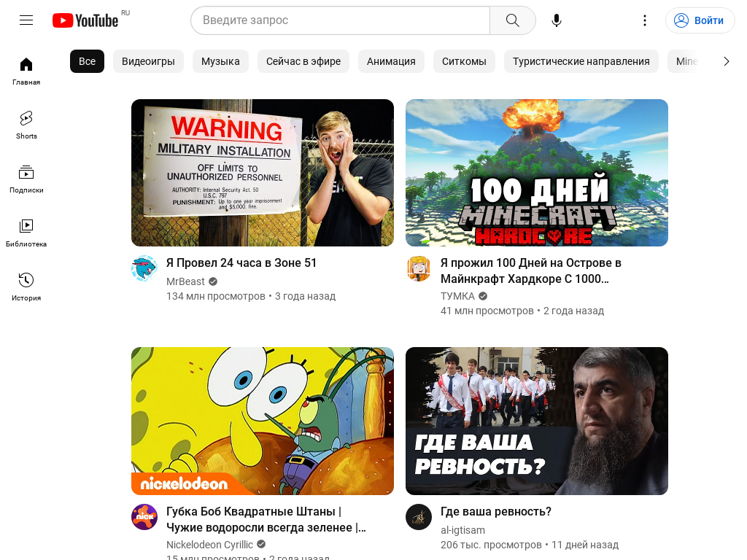Image resolution: width=747 pixels, height=560 pixels.
Task: Open the three-dot settings menu
Action: pos(645,20)
